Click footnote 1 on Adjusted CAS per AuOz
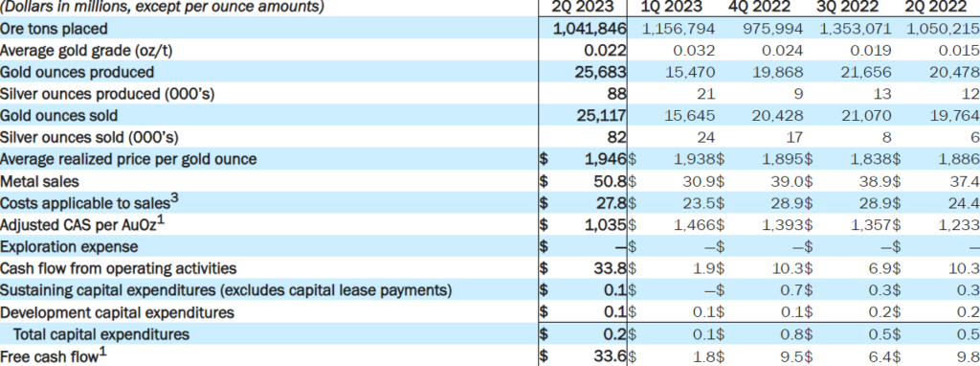The width and height of the screenshot is (980, 366). [x=161, y=220]
